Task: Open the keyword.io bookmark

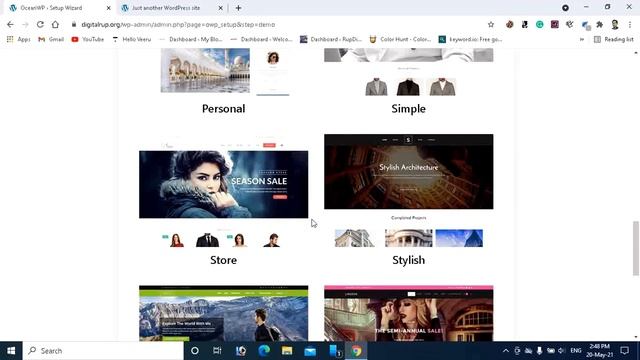Action: (x=470, y=39)
